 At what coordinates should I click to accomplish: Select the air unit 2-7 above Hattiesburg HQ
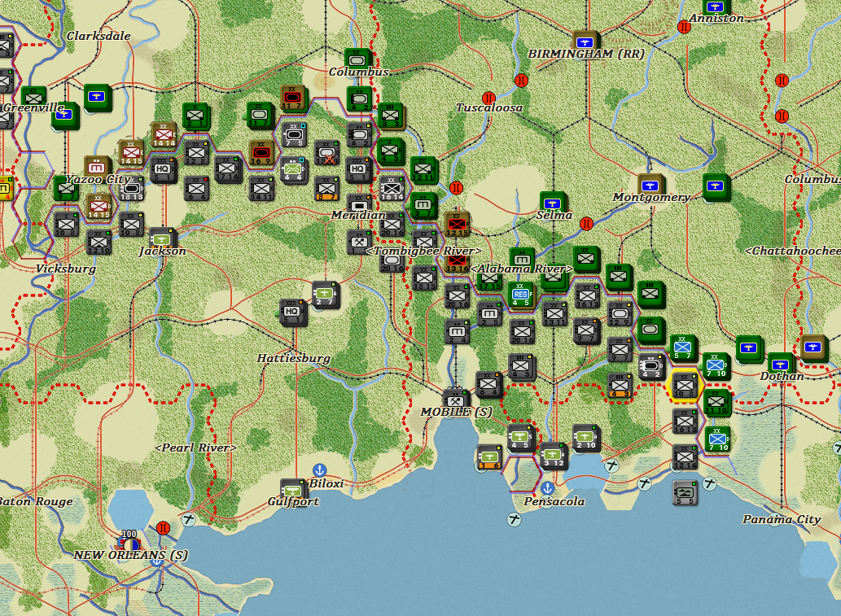325,295
